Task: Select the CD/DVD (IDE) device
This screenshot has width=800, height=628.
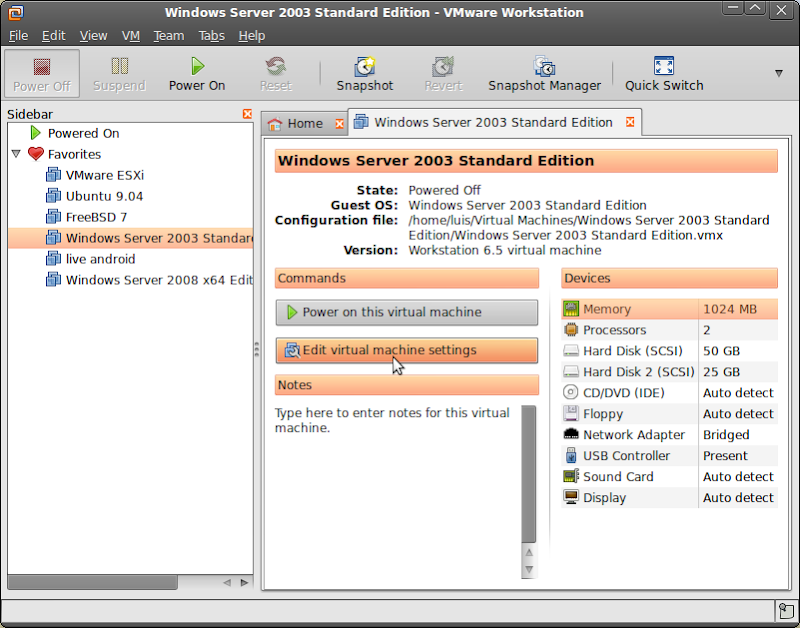Action: point(669,393)
